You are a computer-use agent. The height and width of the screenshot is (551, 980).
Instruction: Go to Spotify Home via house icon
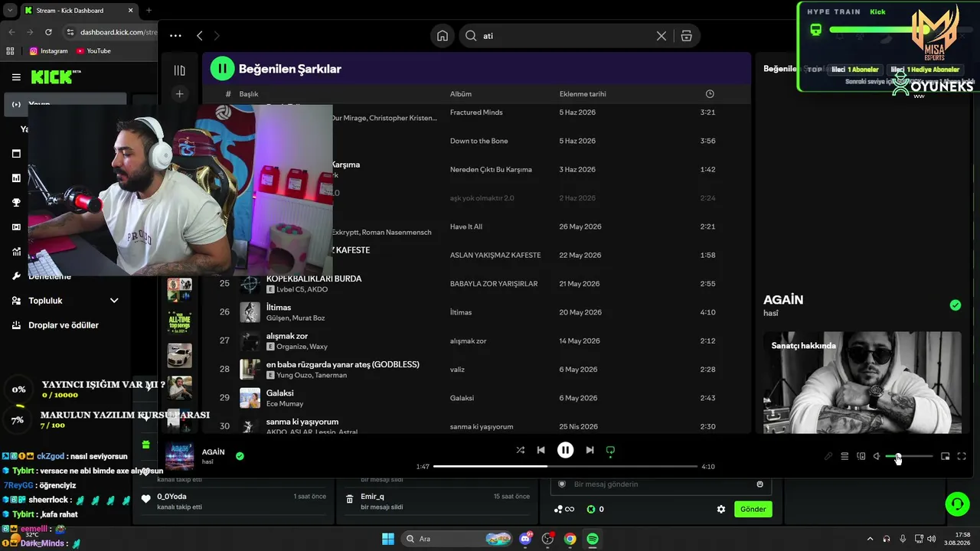[x=443, y=36]
